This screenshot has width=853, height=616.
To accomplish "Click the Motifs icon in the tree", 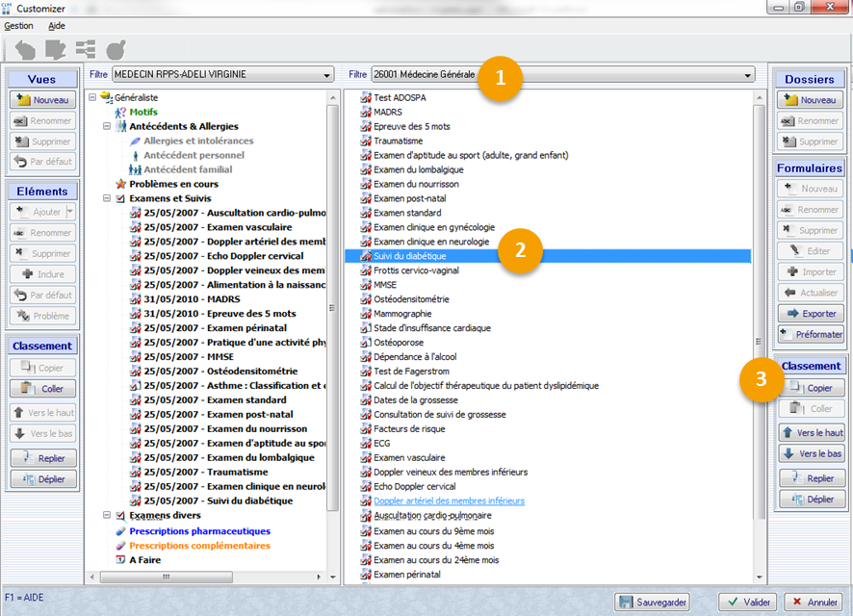I will pyautogui.click(x=120, y=112).
